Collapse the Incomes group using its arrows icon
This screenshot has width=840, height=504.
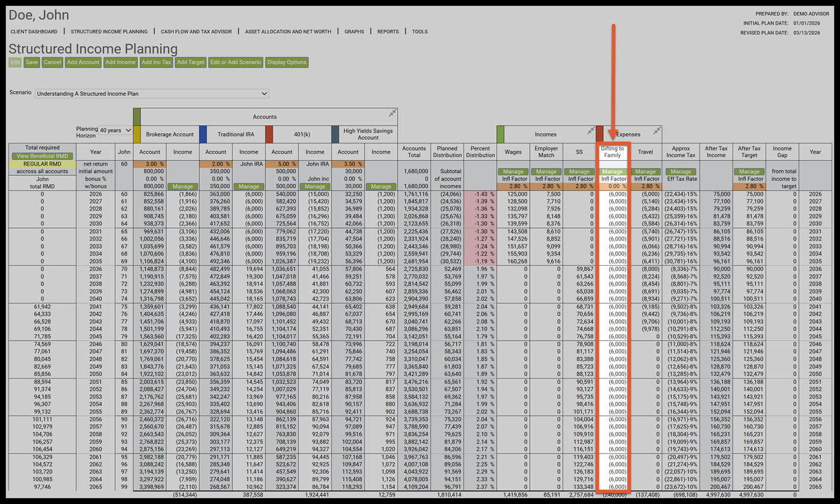pyautogui.click(x=590, y=130)
